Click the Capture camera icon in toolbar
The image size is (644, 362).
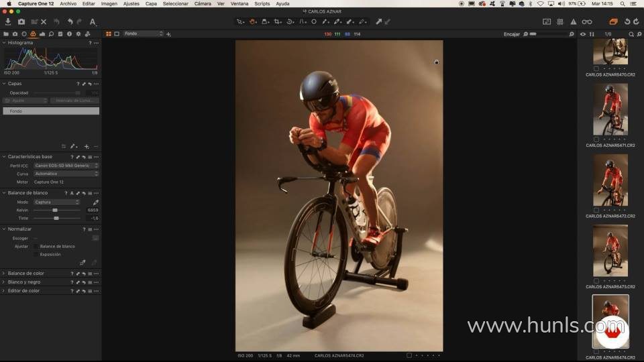point(21,21)
